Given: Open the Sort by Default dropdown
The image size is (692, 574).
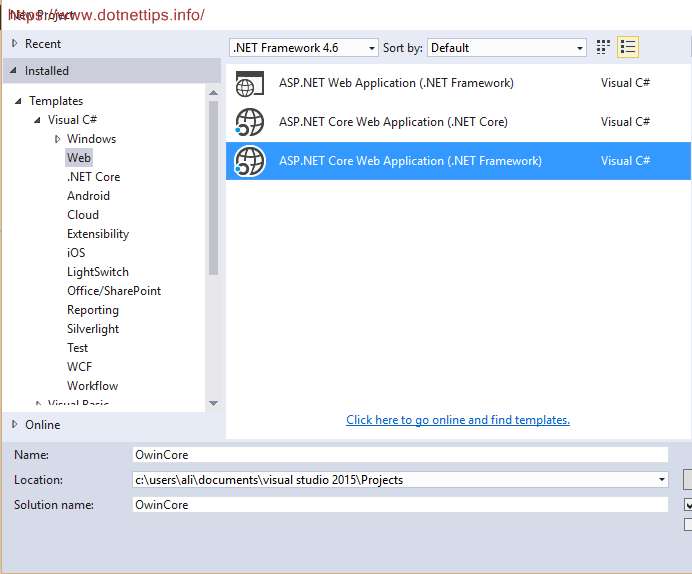Looking at the screenshot, I should 507,48.
